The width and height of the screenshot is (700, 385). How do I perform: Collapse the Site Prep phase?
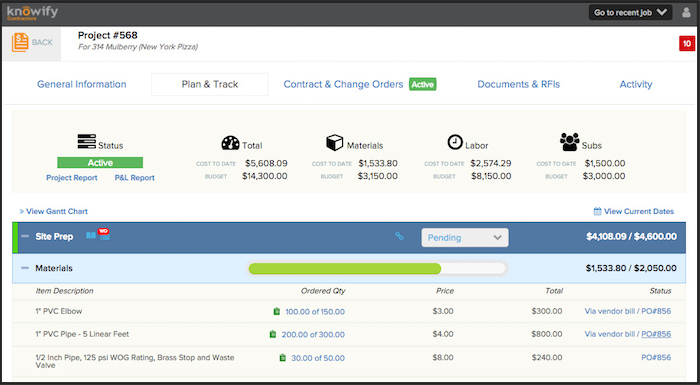pyautogui.click(x=25, y=236)
